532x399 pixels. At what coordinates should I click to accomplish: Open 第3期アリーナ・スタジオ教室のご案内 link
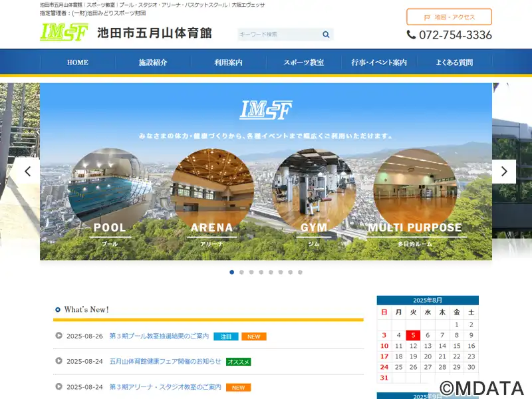(165, 387)
